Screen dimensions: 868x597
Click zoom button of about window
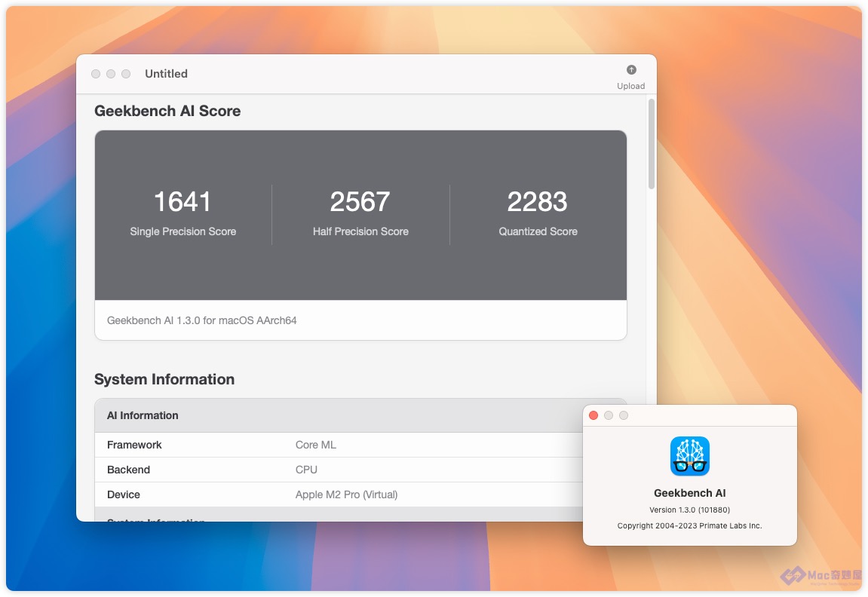624,415
